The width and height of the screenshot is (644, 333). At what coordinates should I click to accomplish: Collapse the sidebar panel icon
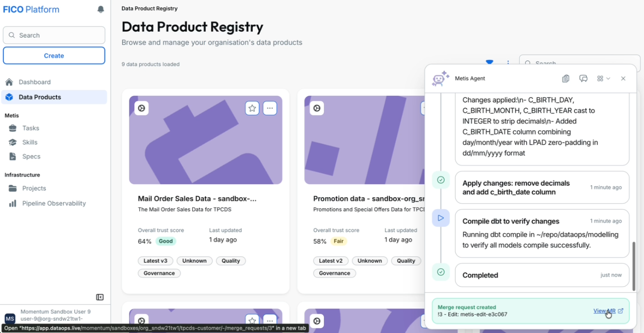(x=100, y=297)
